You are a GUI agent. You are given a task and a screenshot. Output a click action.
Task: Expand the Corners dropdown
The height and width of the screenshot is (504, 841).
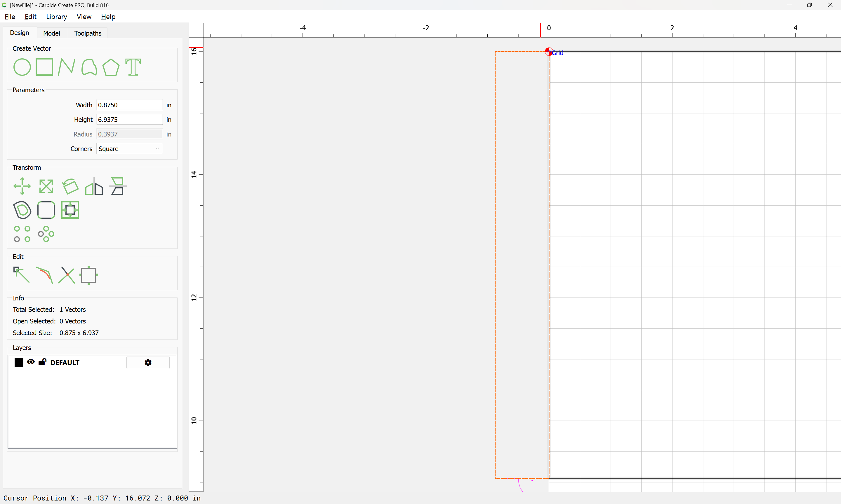click(x=130, y=149)
